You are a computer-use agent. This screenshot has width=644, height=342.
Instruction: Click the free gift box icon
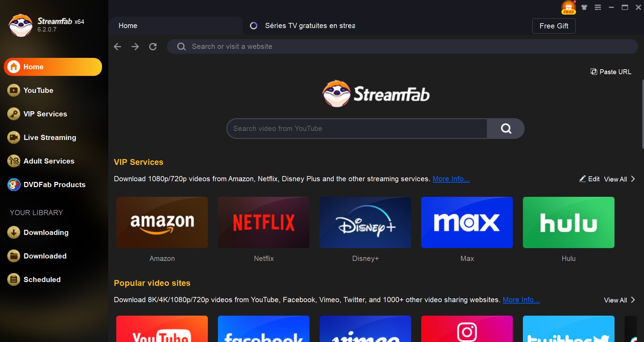(x=568, y=7)
